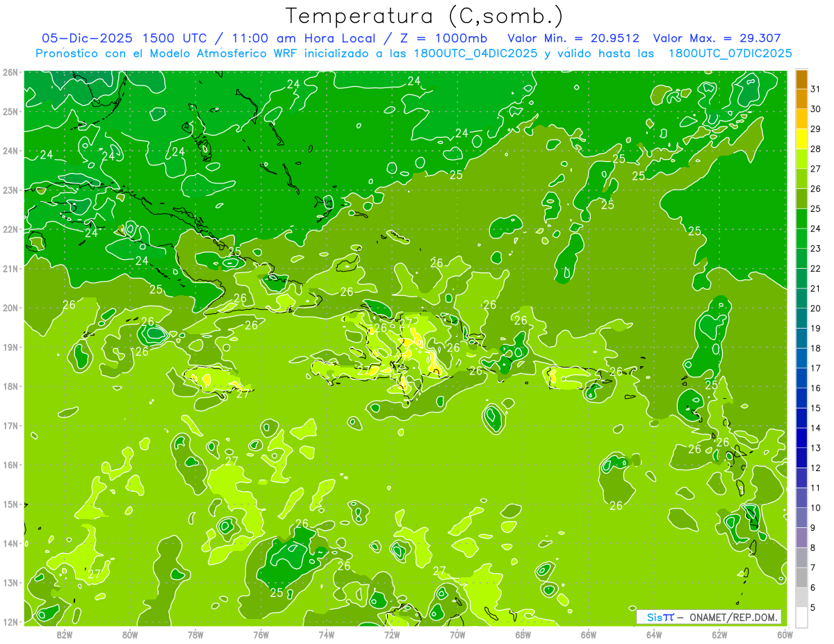The width and height of the screenshot is (834, 644).
Task: Click the teal colorbar swatch between 19 and 20
Action: click(x=801, y=318)
